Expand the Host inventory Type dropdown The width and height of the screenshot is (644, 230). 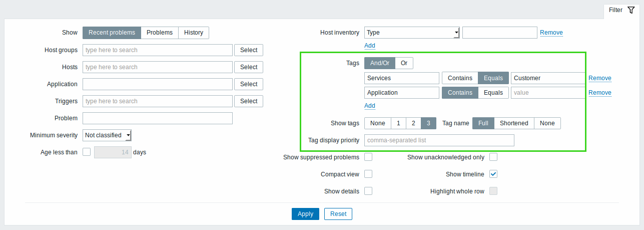[412, 33]
